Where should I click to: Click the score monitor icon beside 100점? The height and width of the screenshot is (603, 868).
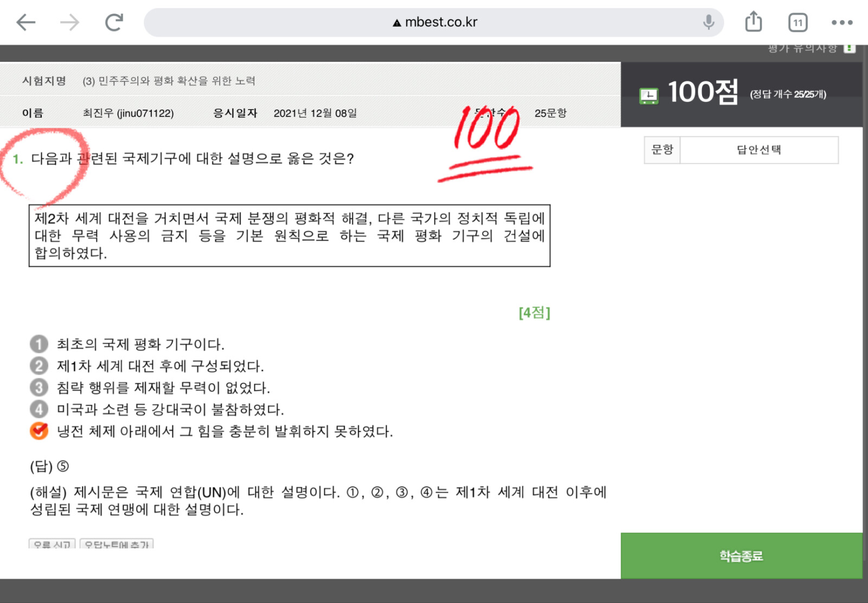click(649, 96)
